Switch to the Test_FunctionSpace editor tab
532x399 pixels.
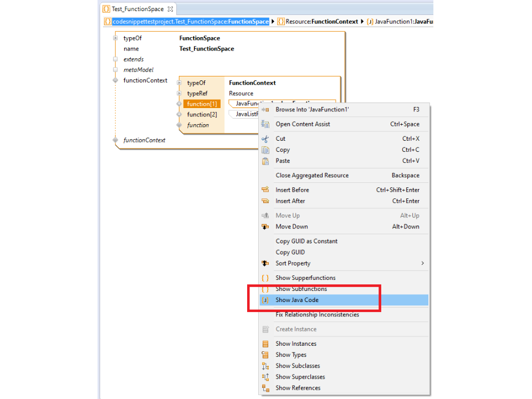point(137,9)
